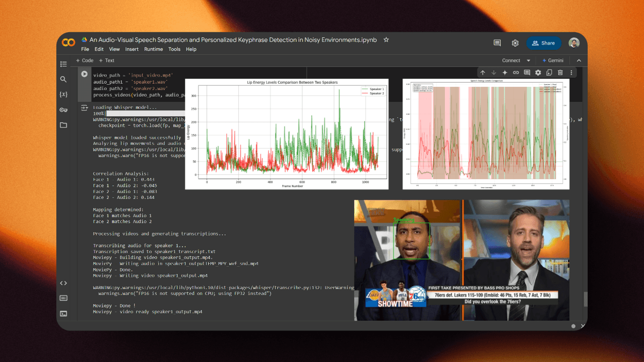Click the Share button

543,43
